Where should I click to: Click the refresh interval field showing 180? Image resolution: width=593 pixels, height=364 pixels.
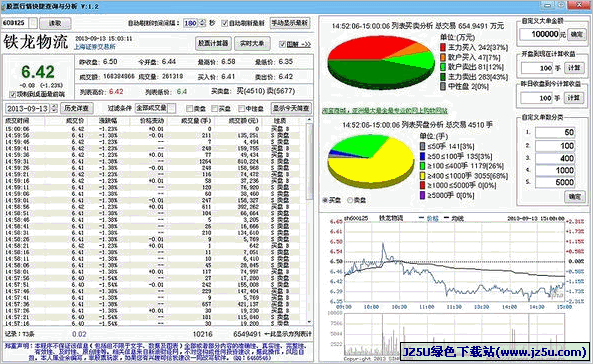(x=191, y=23)
